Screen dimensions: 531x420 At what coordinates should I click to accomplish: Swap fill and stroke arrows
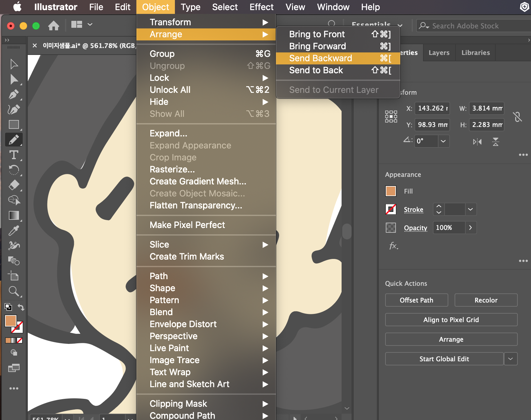[x=21, y=307]
